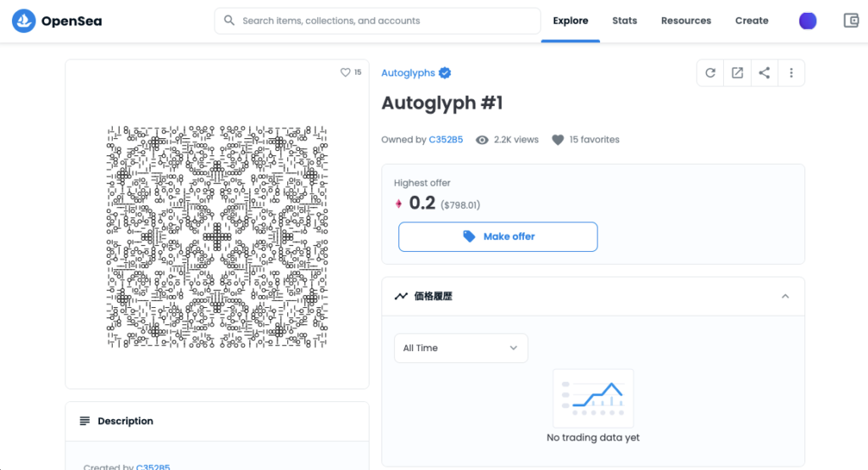Click the verified badge next to Autoglyphs

tap(444, 73)
